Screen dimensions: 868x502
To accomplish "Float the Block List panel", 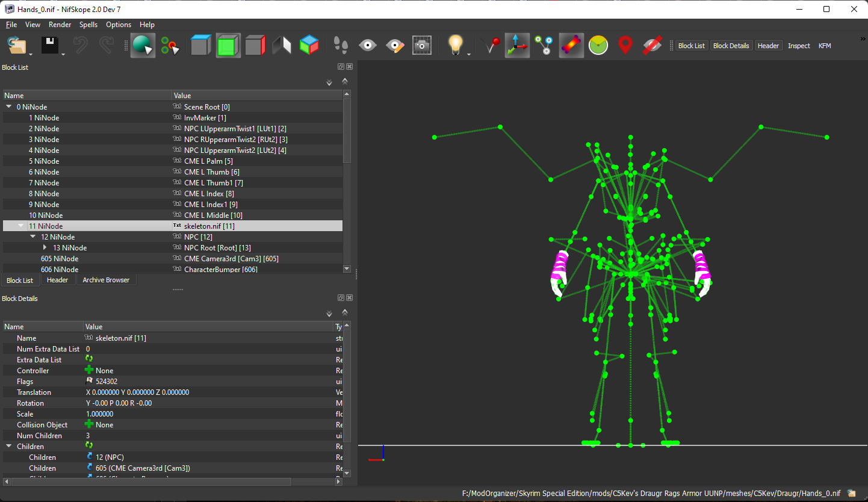I will (x=341, y=67).
